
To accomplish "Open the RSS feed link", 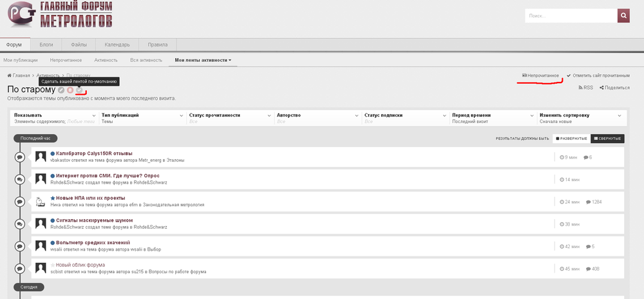I will click(585, 88).
